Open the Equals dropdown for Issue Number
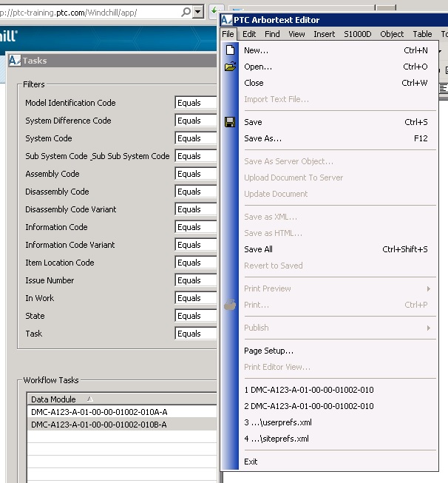Screen dimensions: 448x483 [x=196, y=280]
